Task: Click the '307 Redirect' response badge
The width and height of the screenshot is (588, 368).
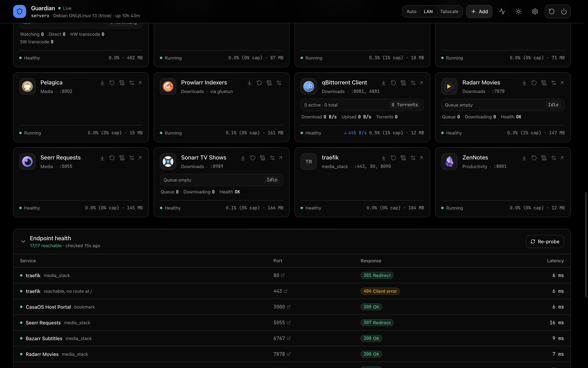Action: [x=377, y=323]
